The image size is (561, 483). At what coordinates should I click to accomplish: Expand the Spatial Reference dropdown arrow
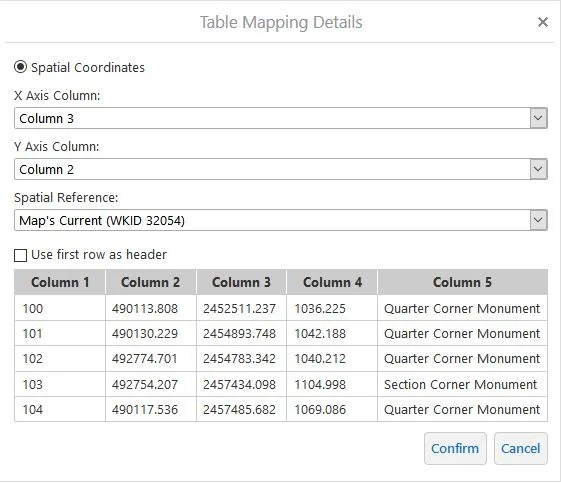click(x=538, y=220)
